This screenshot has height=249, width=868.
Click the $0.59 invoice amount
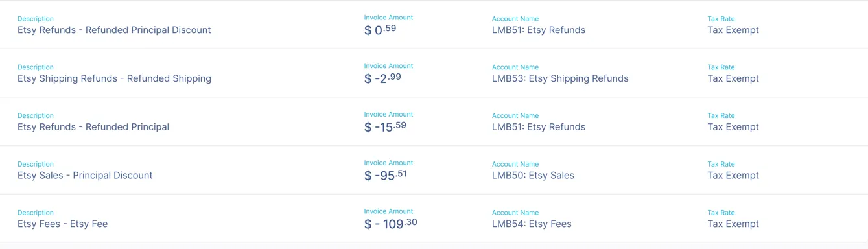380,29
